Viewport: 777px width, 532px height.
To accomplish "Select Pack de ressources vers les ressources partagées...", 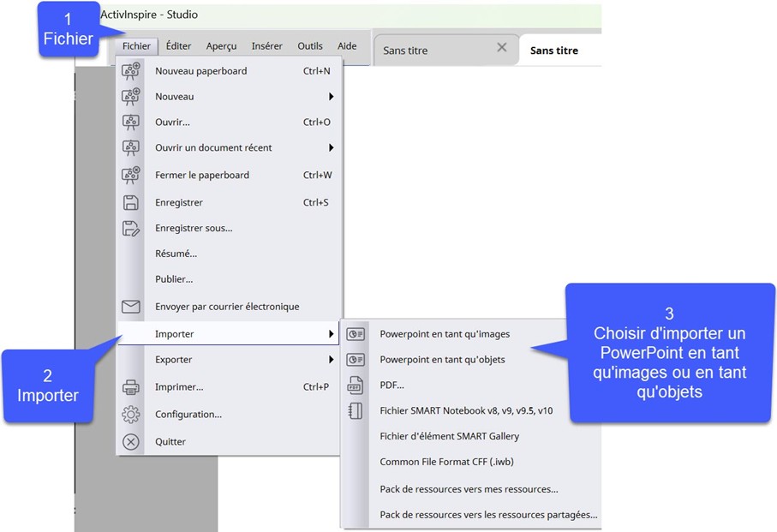I will (x=488, y=515).
